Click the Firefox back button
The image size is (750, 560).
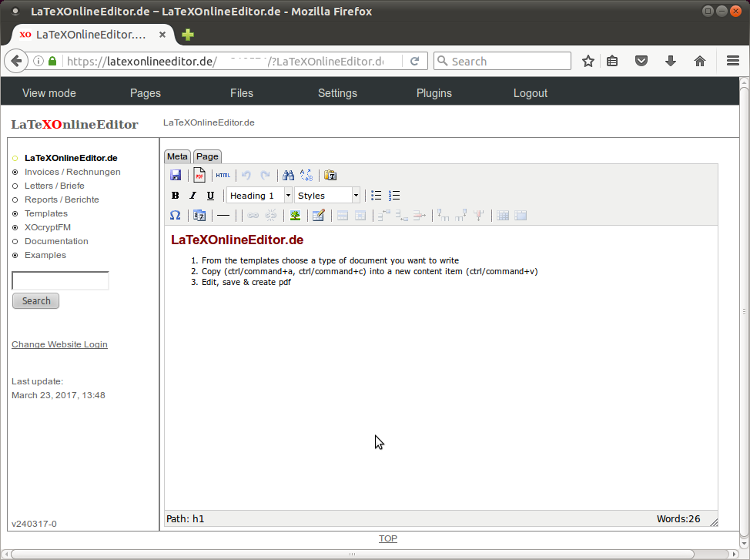16,62
